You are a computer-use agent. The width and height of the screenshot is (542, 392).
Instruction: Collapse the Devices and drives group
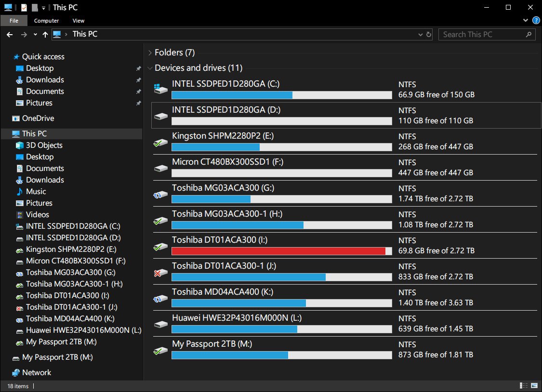coord(150,68)
